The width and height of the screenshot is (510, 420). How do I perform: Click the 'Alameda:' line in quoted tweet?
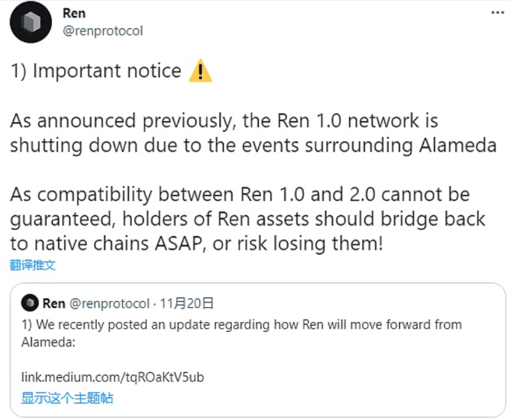48,342
